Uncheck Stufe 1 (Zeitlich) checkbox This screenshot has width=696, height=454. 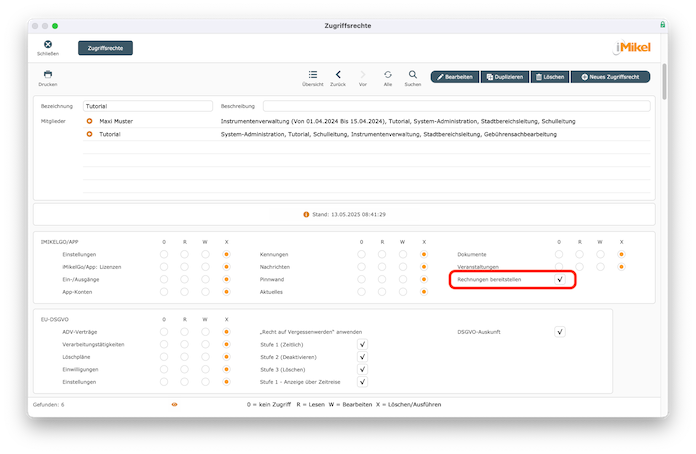(362, 343)
